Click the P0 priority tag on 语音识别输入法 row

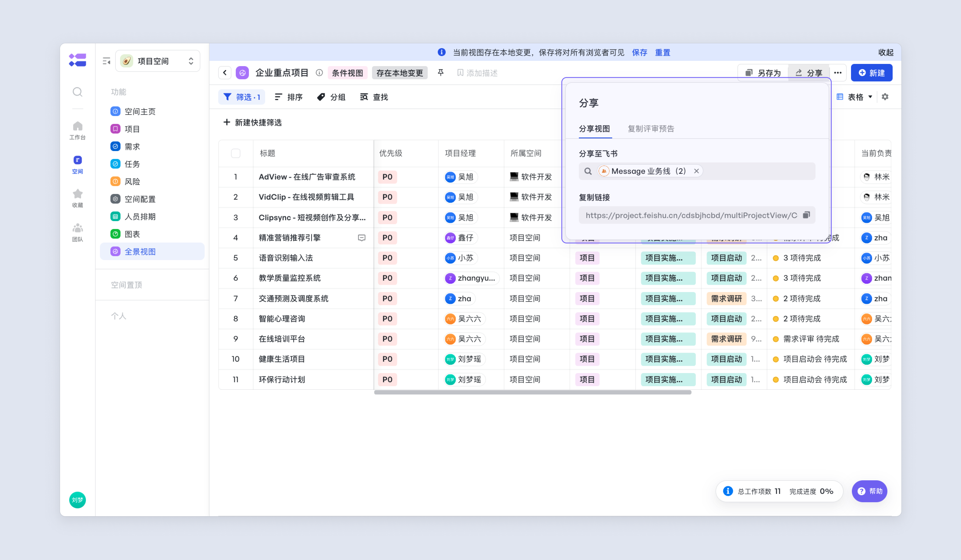(387, 258)
